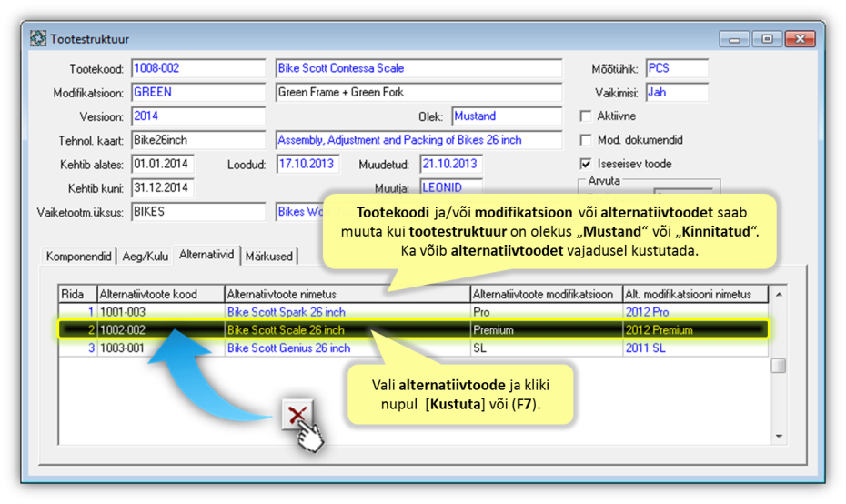Click the Mõõtühik field PCS
The height and width of the screenshot is (504, 846).
677,68
